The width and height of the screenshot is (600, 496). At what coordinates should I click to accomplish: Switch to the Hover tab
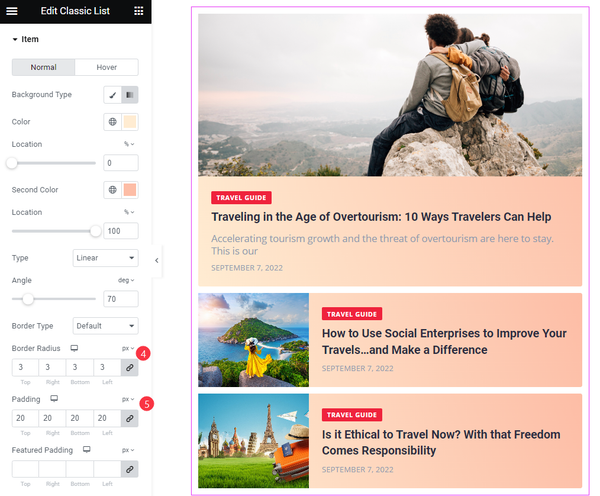(x=106, y=67)
